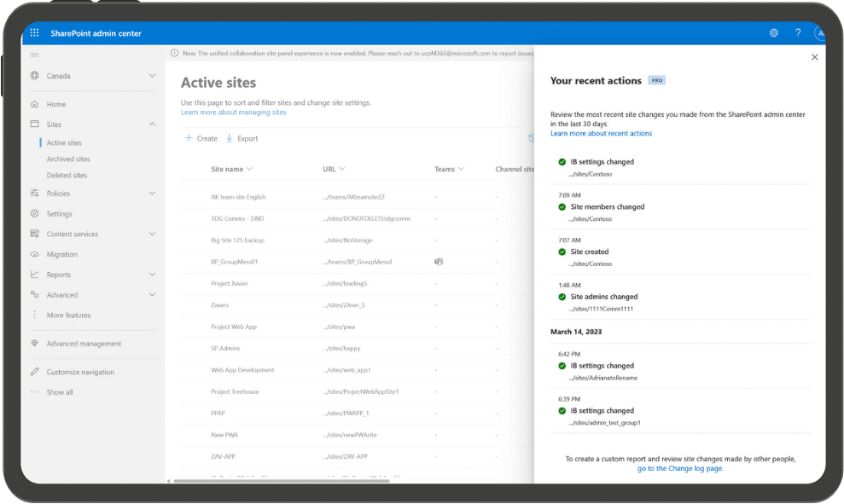Collapse the navigation pane hamburger icon
The image size is (844, 504).
(35, 55)
